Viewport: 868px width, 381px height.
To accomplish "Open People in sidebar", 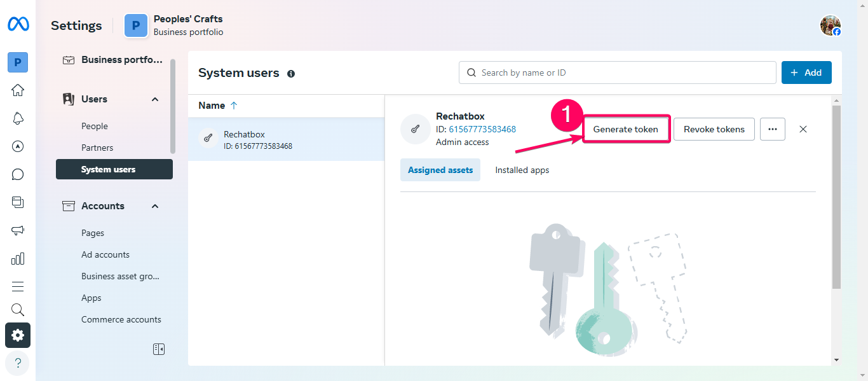I will click(x=95, y=126).
